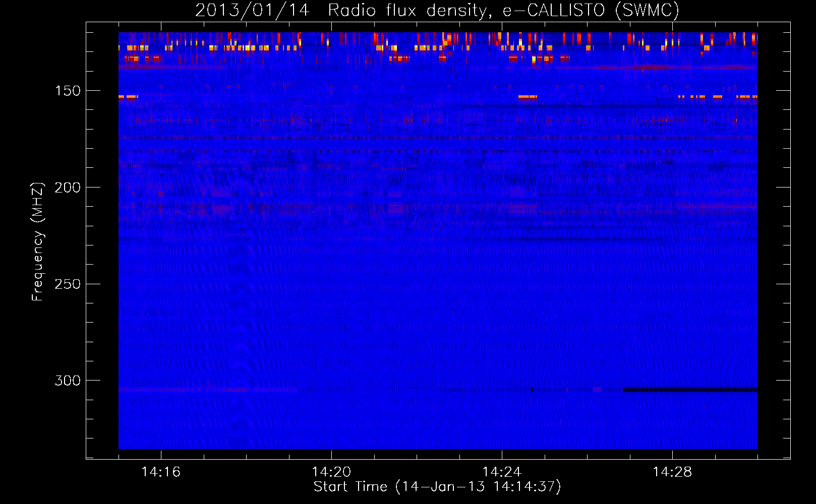Click the 150 frequency tick label
This screenshot has width=816, height=504.
coord(68,91)
